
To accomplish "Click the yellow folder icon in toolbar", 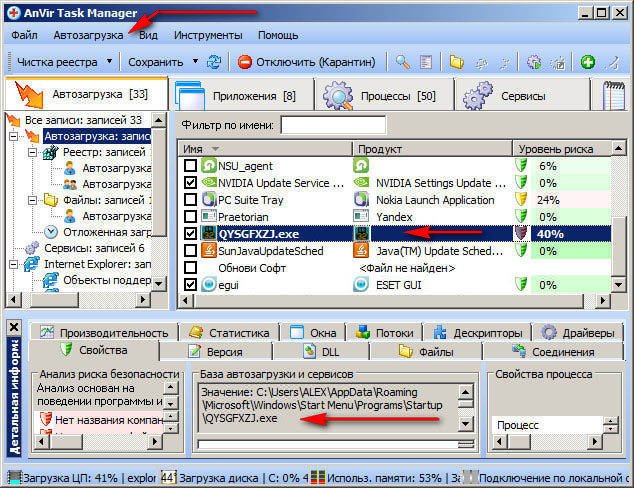I will tap(456, 62).
